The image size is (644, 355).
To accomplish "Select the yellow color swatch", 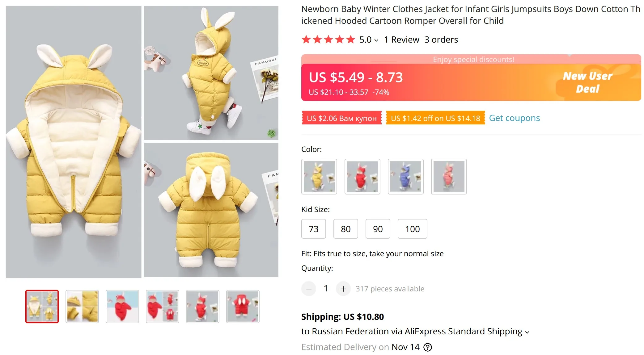I will point(319,177).
